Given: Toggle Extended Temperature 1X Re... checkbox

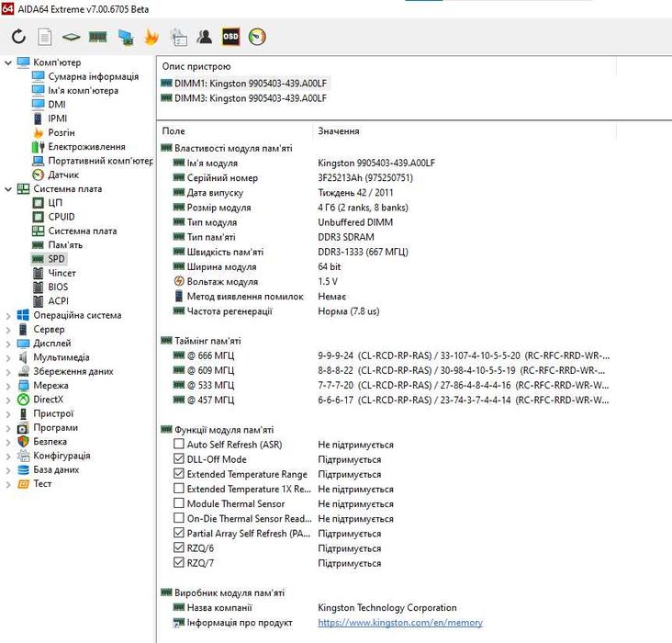Looking at the screenshot, I should (x=179, y=488).
